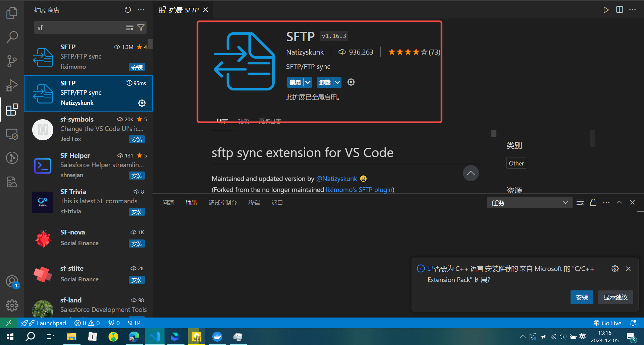
Task: Open the panel more actions menu
Action: (x=606, y=202)
